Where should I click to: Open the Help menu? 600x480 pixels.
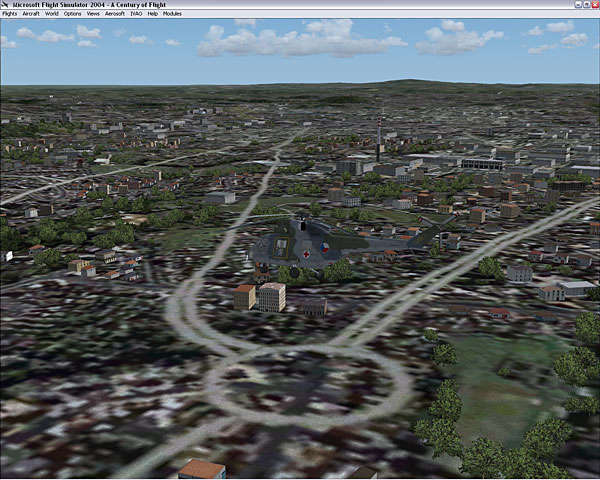click(x=153, y=13)
